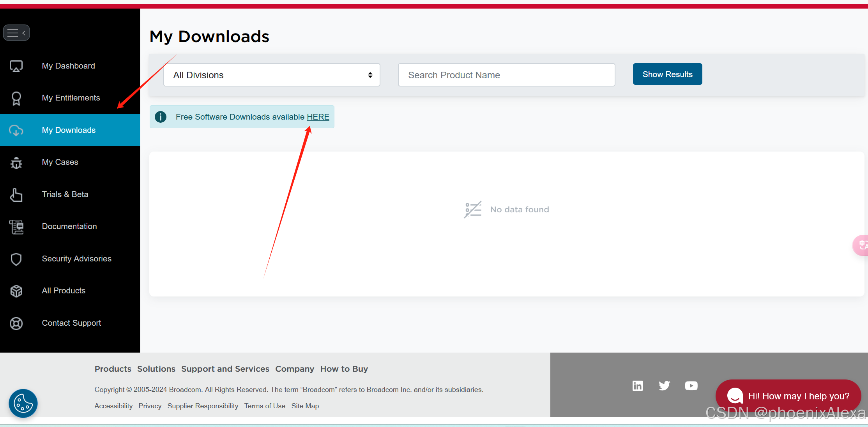Open the Solutions footer link
The image size is (868, 427).
coord(156,369)
